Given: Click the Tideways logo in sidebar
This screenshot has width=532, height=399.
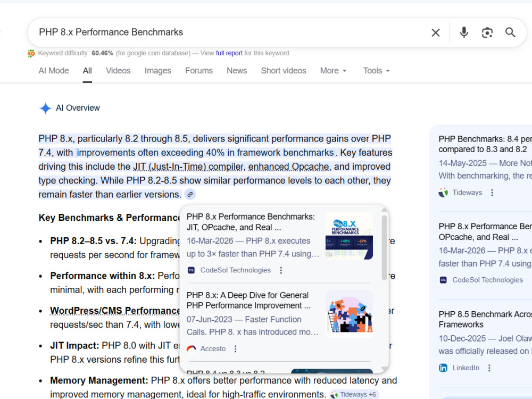Looking at the screenshot, I should click(443, 193).
